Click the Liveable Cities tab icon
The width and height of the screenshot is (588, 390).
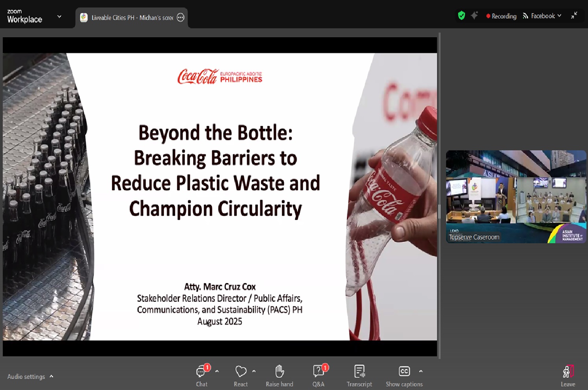(x=83, y=17)
